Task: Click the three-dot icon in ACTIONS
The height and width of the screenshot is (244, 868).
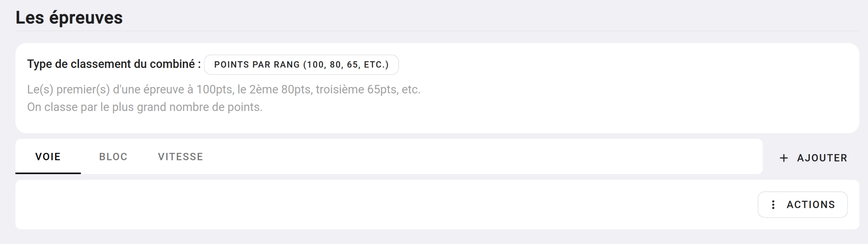Action: point(773,205)
